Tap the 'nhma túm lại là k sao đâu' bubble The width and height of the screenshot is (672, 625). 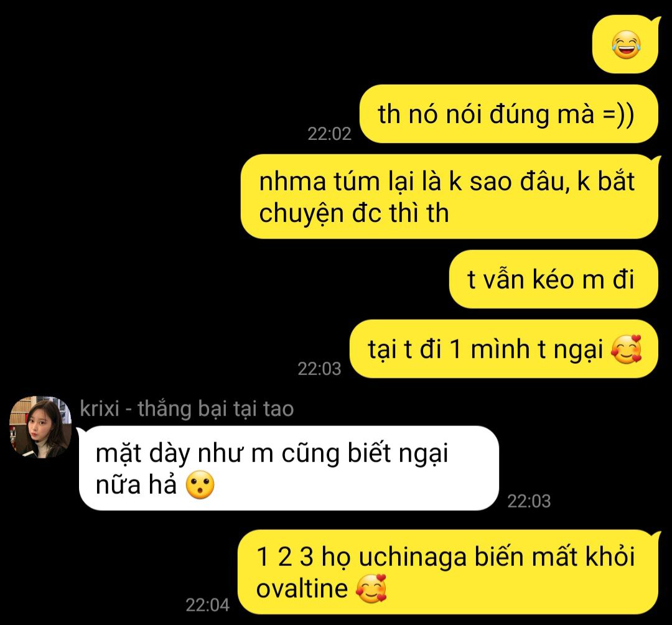tap(449, 197)
